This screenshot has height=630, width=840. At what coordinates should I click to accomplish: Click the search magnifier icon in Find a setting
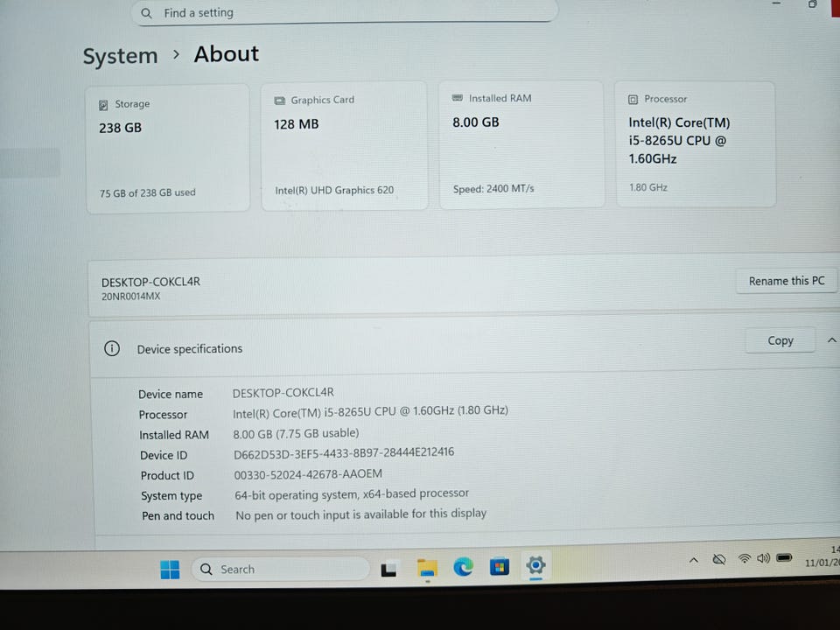click(146, 13)
